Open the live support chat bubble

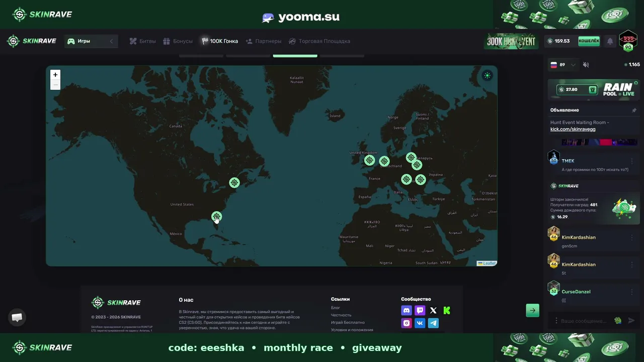[17, 317]
